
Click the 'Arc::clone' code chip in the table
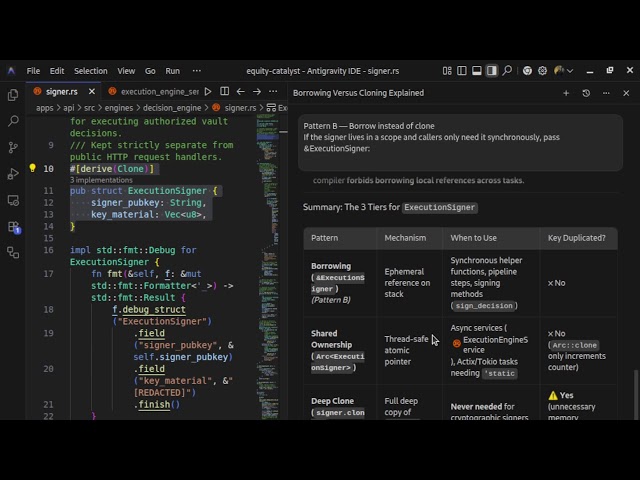point(574,345)
